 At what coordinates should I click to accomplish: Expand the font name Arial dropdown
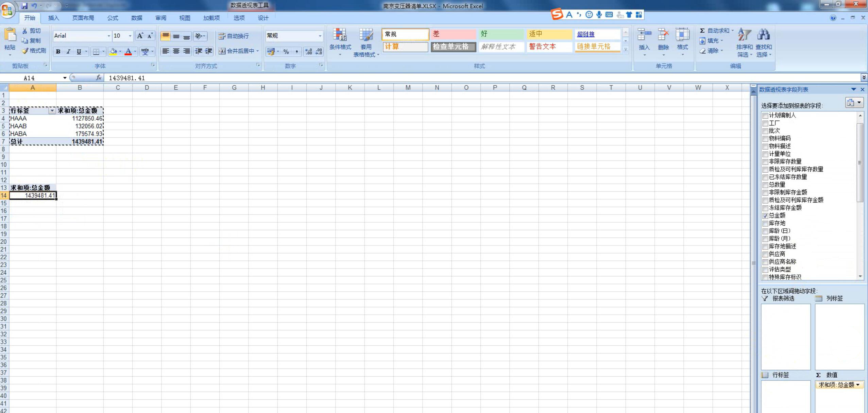109,36
